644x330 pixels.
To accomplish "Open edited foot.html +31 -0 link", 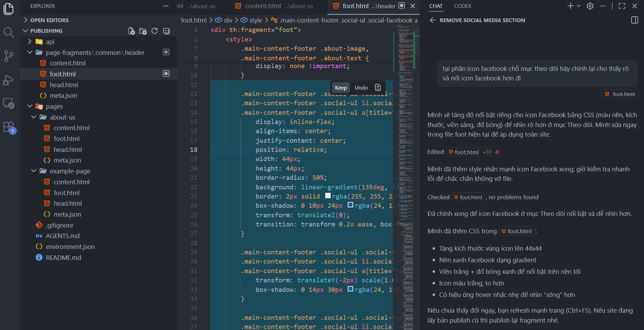I will click(x=474, y=152).
